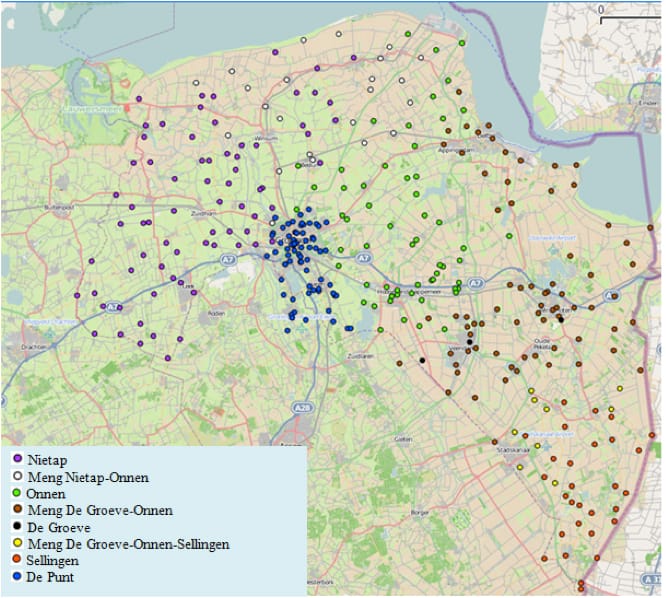The width and height of the screenshot is (666, 598).
Task: Click the orange Sellingen legend marker
Action: pyautogui.click(x=17, y=559)
